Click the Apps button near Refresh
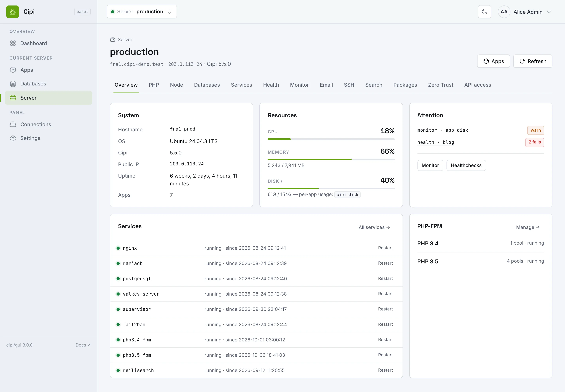The width and height of the screenshot is (565, 392). pos(493,61)
